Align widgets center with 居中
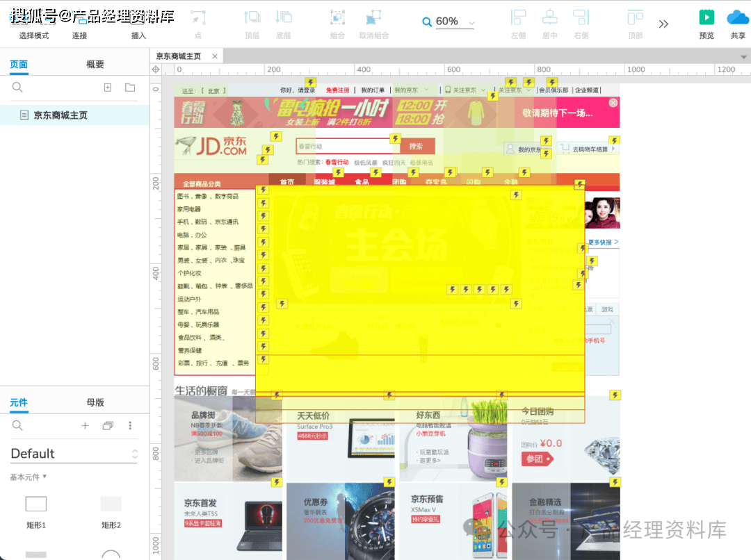The width and height of the screenshot is (751, 560). click(549, 25)
